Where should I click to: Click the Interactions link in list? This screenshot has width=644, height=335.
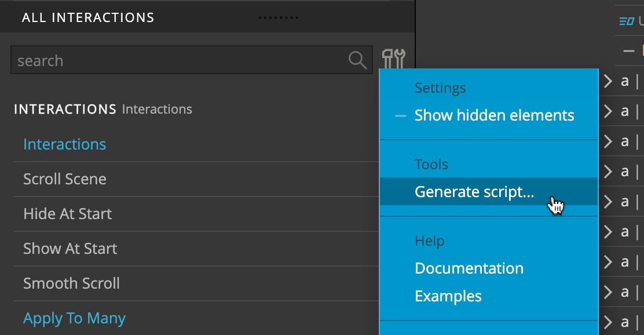64,144
